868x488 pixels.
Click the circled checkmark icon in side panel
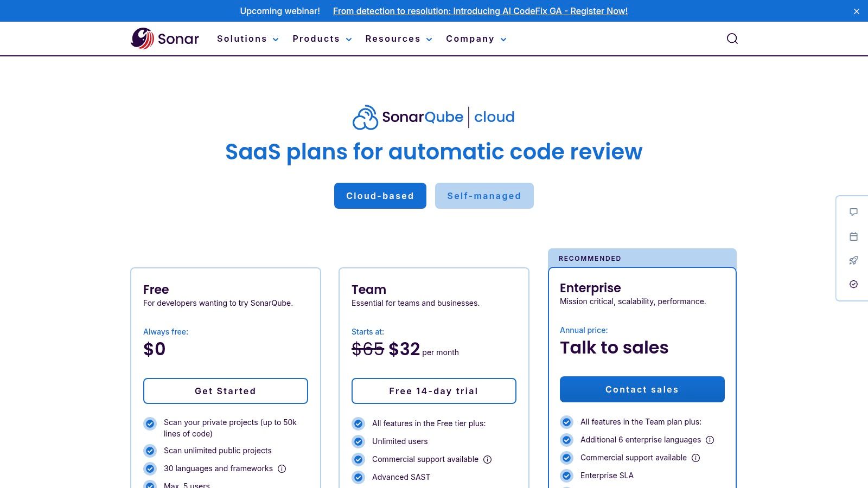tap(853, 284)
